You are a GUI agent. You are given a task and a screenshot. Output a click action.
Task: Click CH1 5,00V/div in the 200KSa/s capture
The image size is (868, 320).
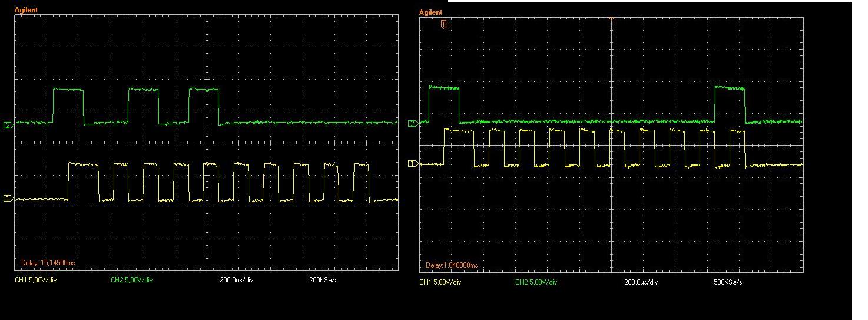click(x=36, y=279)
